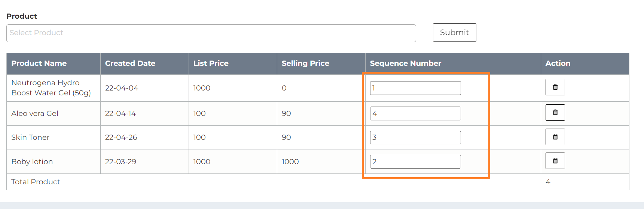Viewport: 644px width, 209px height.
Task: Focus the Aleo vera Gel sequence field
Action: [415, 114]
